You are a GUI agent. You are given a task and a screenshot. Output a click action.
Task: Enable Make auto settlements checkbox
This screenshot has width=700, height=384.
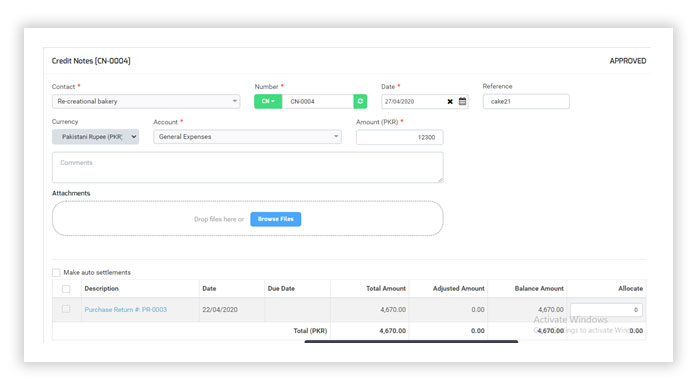pos(56,272)
